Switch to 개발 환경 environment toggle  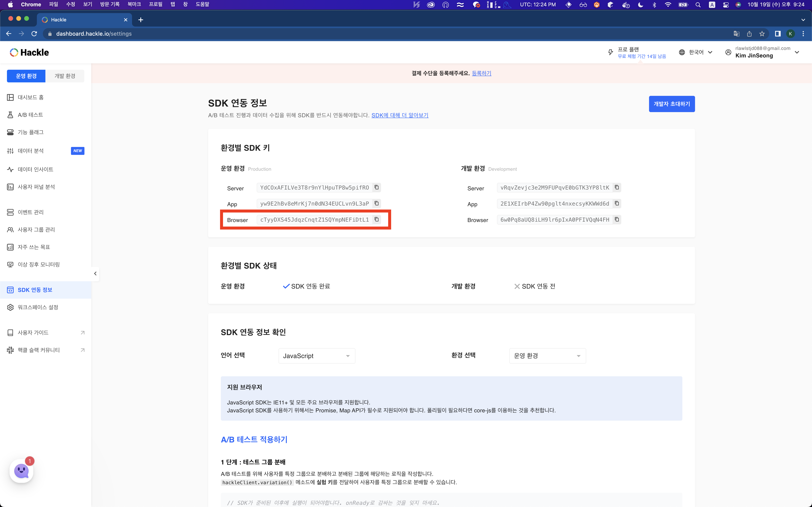[x=65, y=76]
